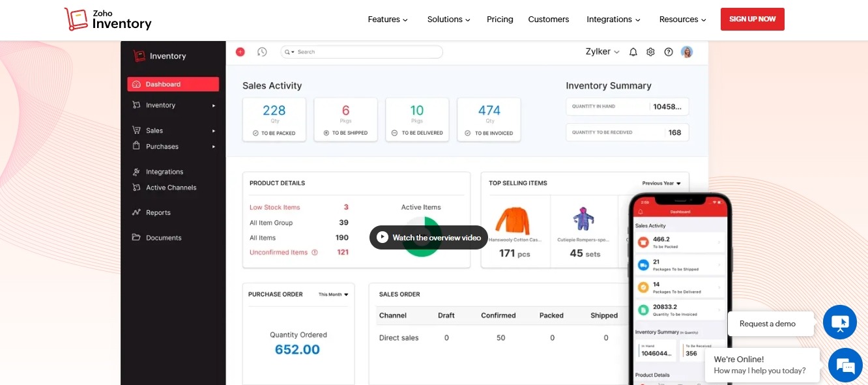Expand the Purchases sidebar arrow
The height and width of the screenshot is (385, 868).
click(x=214, y=147)
